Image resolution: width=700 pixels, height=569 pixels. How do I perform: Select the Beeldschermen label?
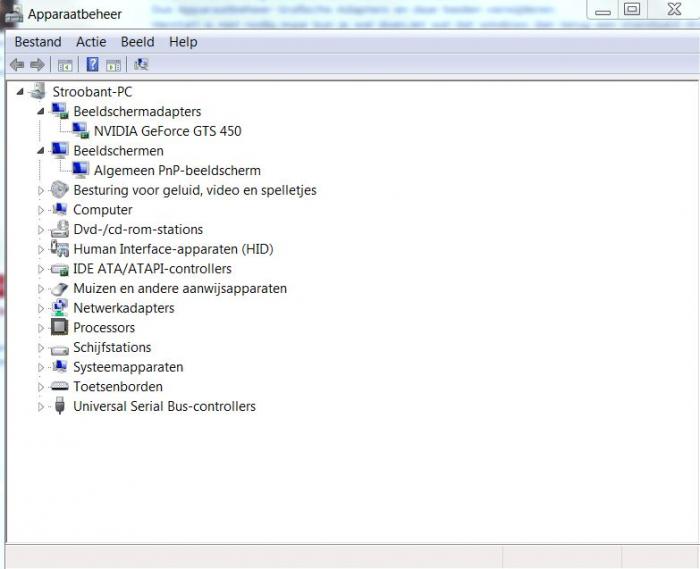[x=118, y=151]
